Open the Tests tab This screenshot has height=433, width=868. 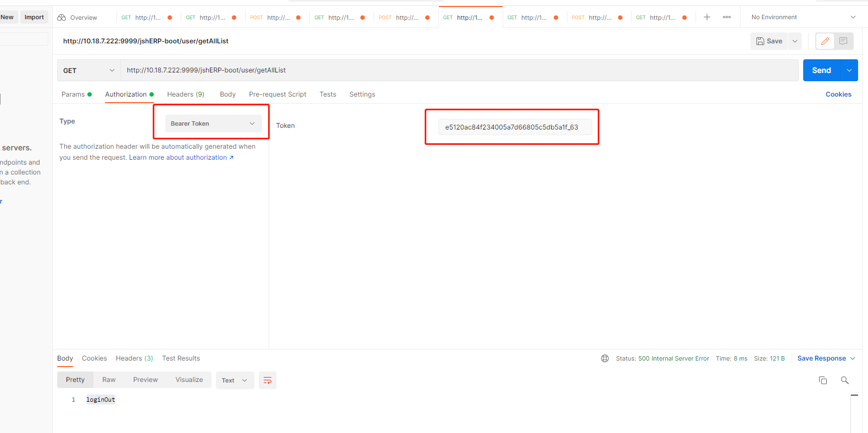(x=328, y=94)
